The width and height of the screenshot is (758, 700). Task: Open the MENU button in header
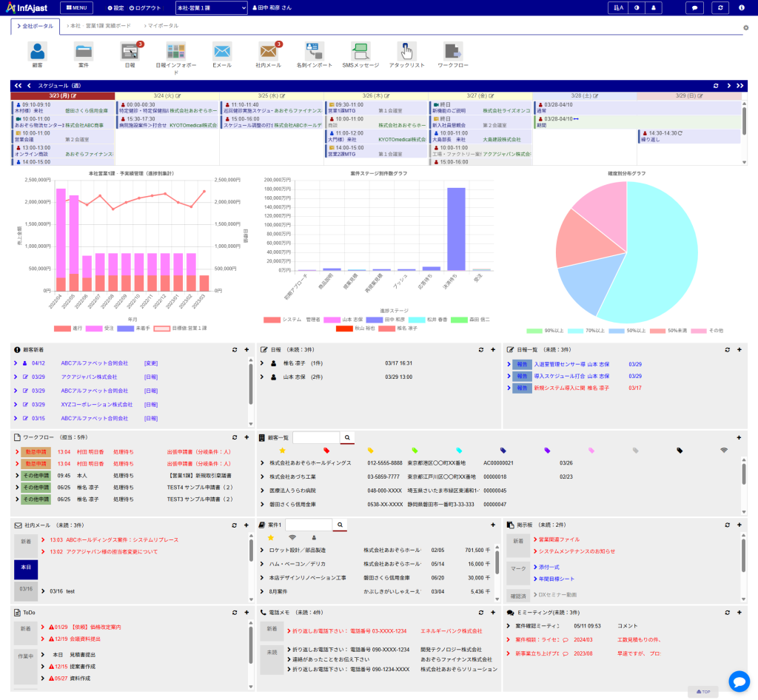pyautogui.click(x=76, y=7)
